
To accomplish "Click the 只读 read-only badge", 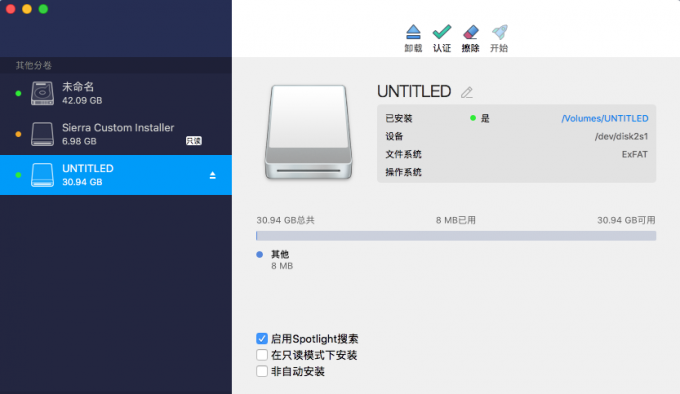I will (193, 141).
